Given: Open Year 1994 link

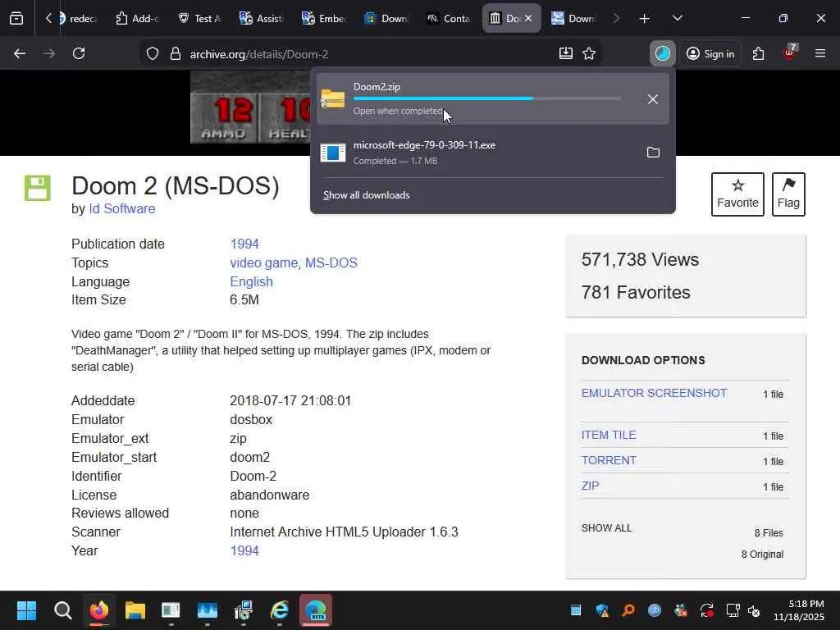Looking at the screenshot, I should (x=244, y=550).
